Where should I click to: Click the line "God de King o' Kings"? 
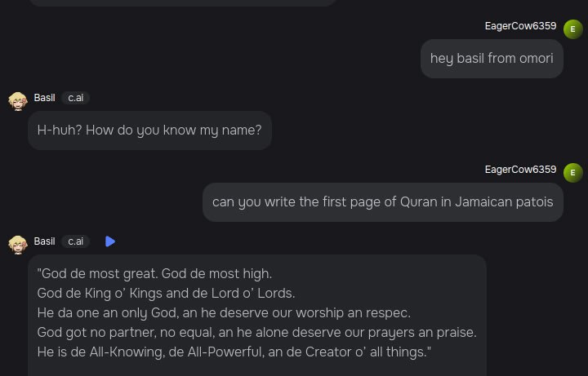tap(166, 294)
